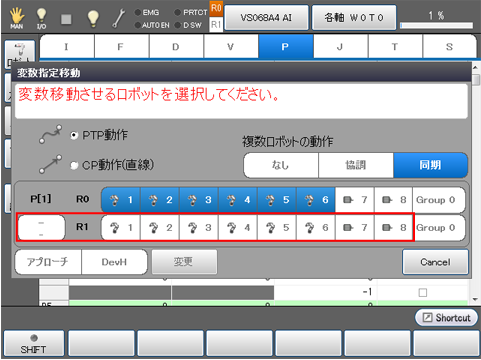Viewport: 481px width, 360px height.
Task: Toggle R0 joint 1 robot icon
Action: 121,200
